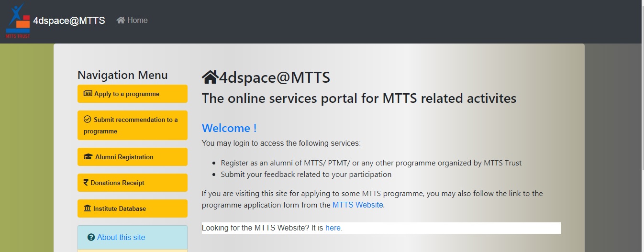
Task: Click the "here." link
Action: (x=334, y=228)
